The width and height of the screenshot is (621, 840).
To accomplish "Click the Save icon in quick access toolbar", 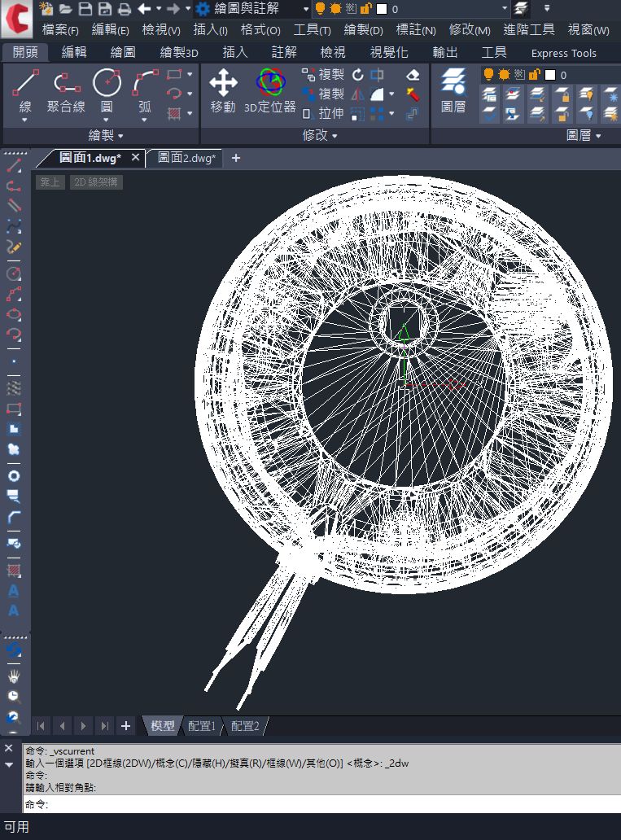I will [85, 9].
